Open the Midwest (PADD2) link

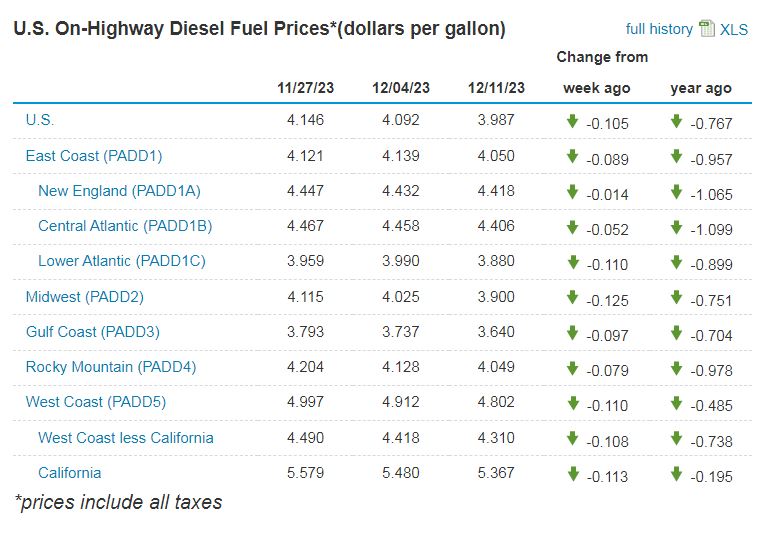coord(85,296)
